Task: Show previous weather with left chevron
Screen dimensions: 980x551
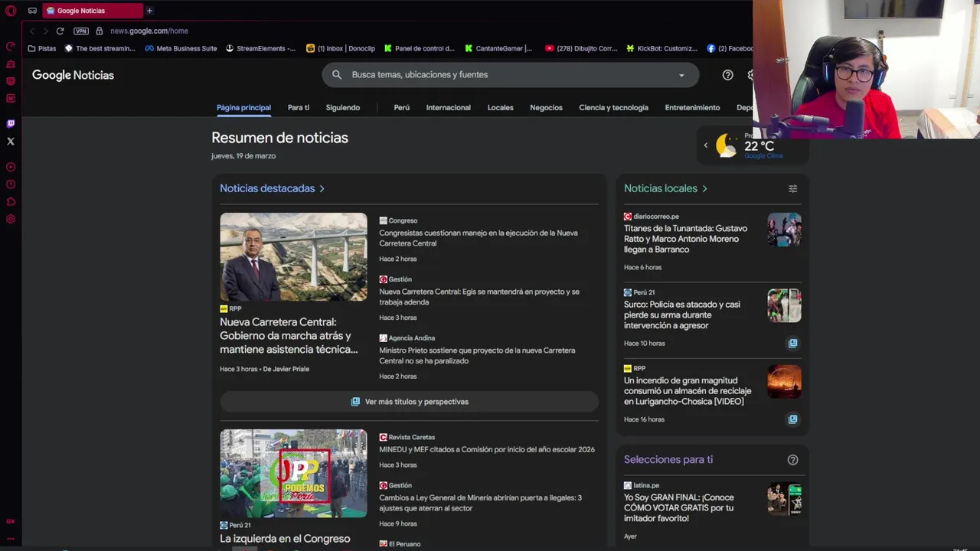Action: click(x=706, y=145)
